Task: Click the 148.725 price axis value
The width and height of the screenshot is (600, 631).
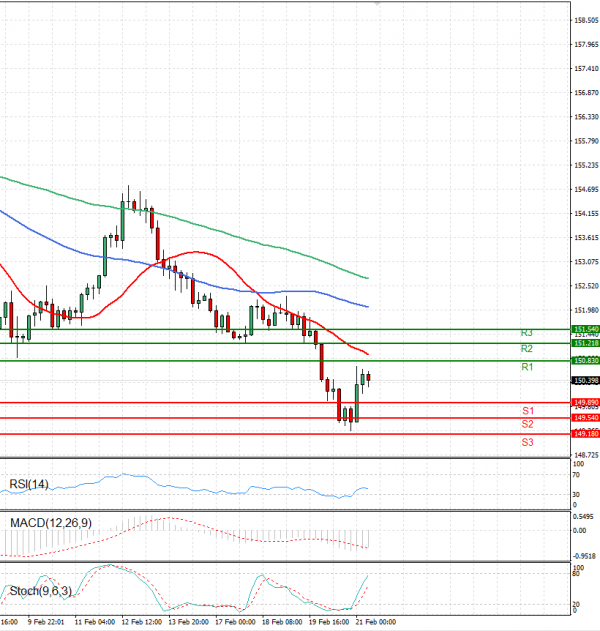Action: (x=586, y=455)
